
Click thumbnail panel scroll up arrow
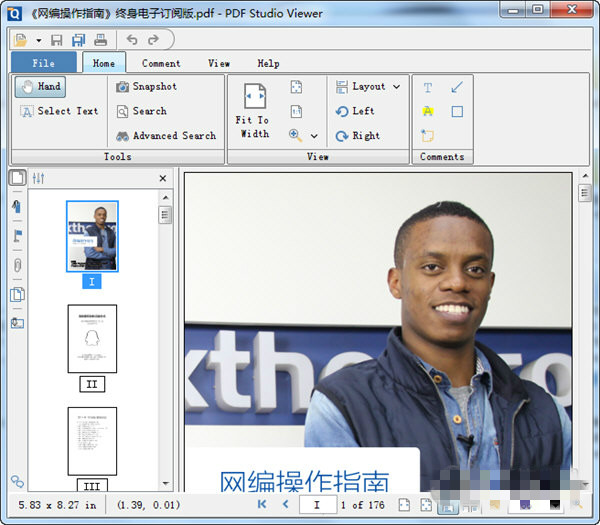click(x=166, y=197)
